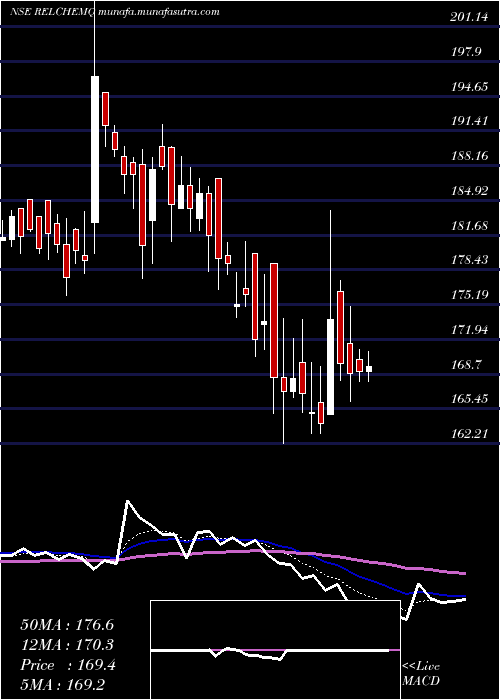Click the 12MA : 170.3 reading
500x700 pixels.
[x=67, y=645]
